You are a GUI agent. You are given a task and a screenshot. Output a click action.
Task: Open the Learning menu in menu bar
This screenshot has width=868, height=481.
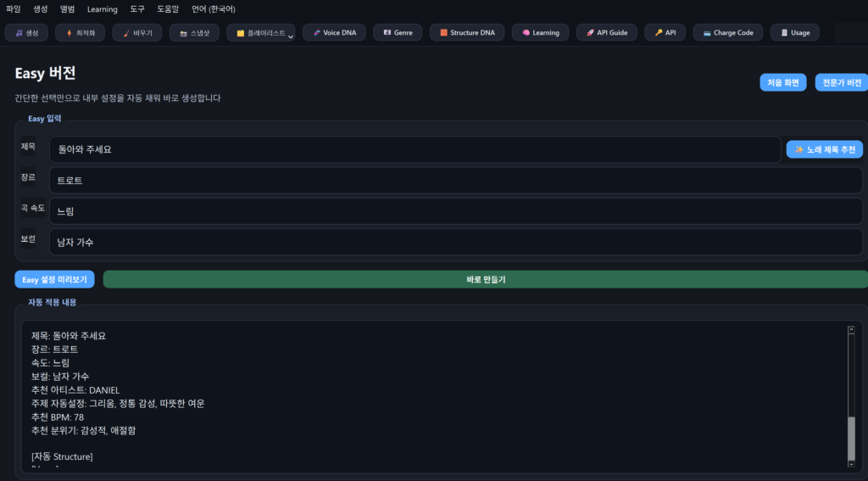pyautogui.click(x=103, y=8)
